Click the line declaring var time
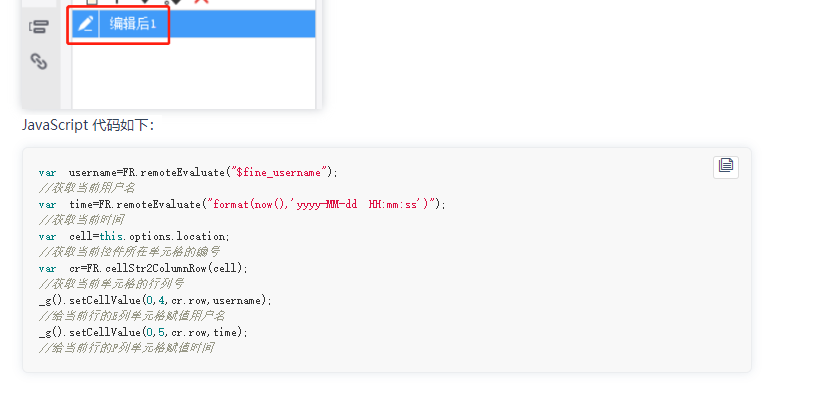Viewport: 817px width, 393px height. (242, 204)
